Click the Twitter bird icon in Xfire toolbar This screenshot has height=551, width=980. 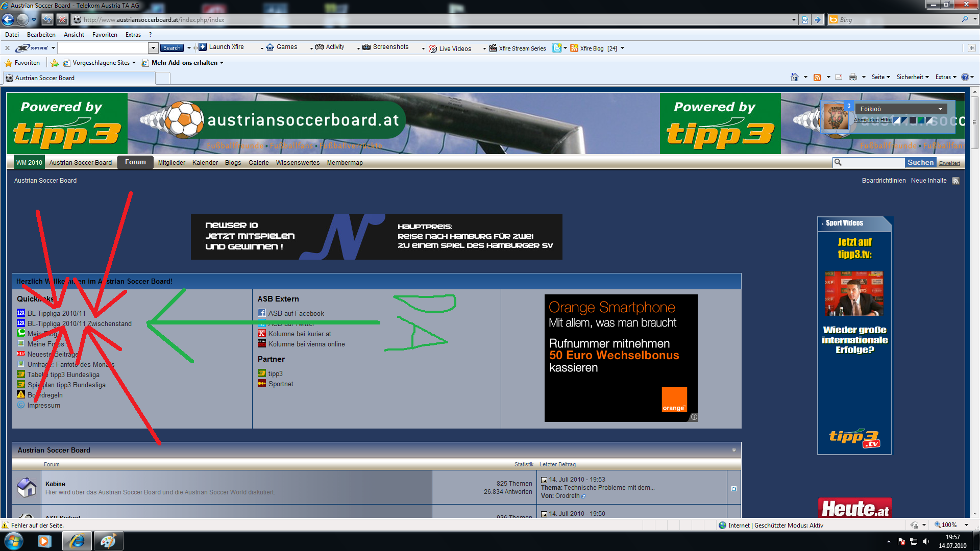pyautogui.click(x=557, y=48)
